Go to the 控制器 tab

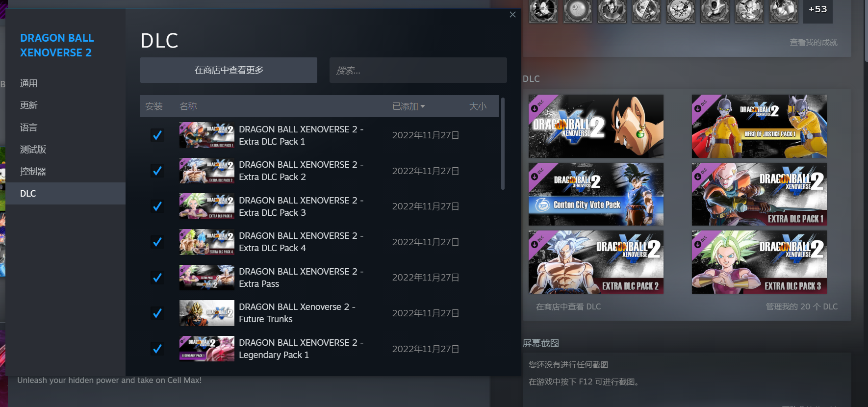(x=66, y=172)
